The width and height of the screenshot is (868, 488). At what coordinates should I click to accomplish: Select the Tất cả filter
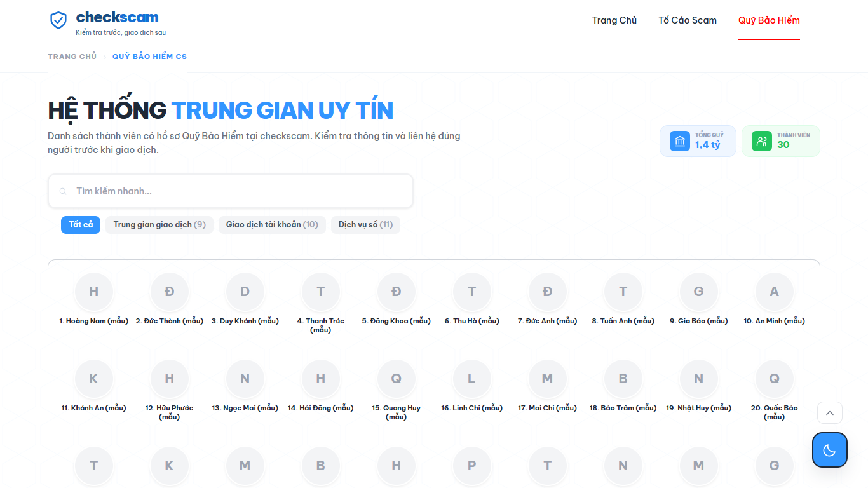click(x=81, y=225)
